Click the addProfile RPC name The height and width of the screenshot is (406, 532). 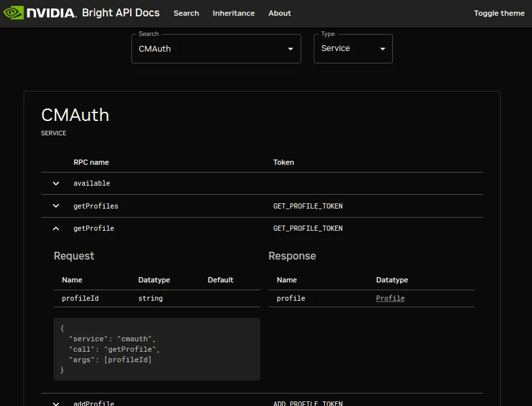pyautogui.click(x=93, y=403)
